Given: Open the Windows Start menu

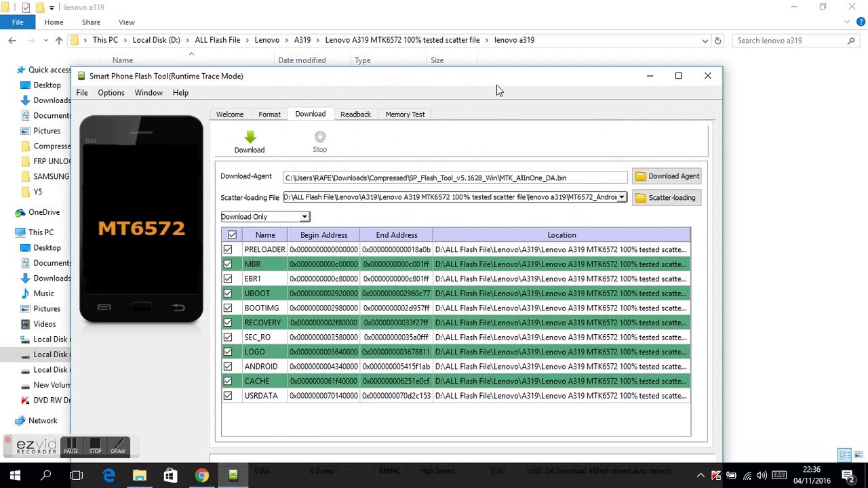Looking at the screenshot, I should click(x=15, y=476).
